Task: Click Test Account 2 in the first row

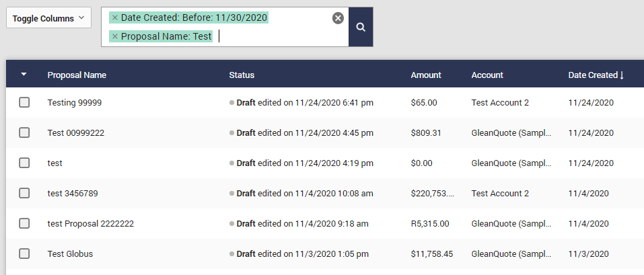Action: tap(500, 103)
